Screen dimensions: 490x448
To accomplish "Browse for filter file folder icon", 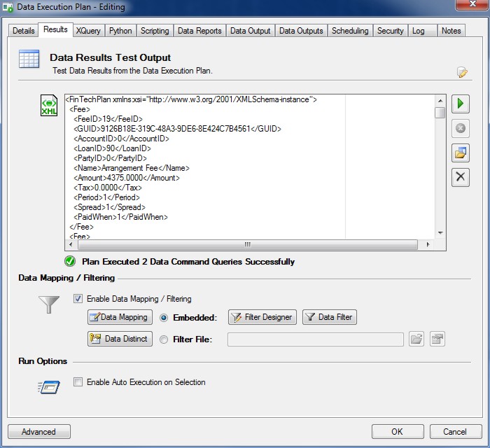I will 416,339.
